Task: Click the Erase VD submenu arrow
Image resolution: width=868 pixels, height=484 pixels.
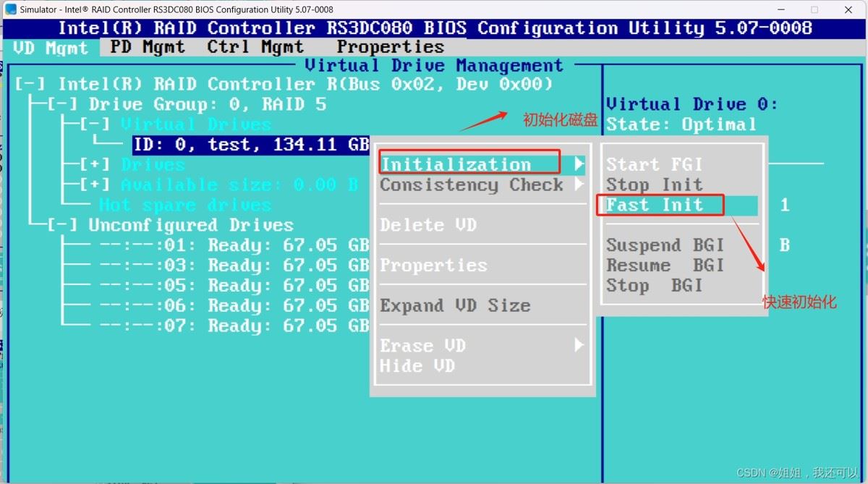Action: click(x=579, y=346)
